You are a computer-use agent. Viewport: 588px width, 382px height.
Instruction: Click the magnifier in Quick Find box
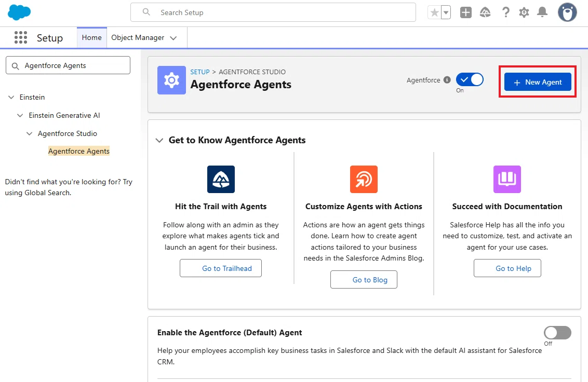tap(16, 66)
